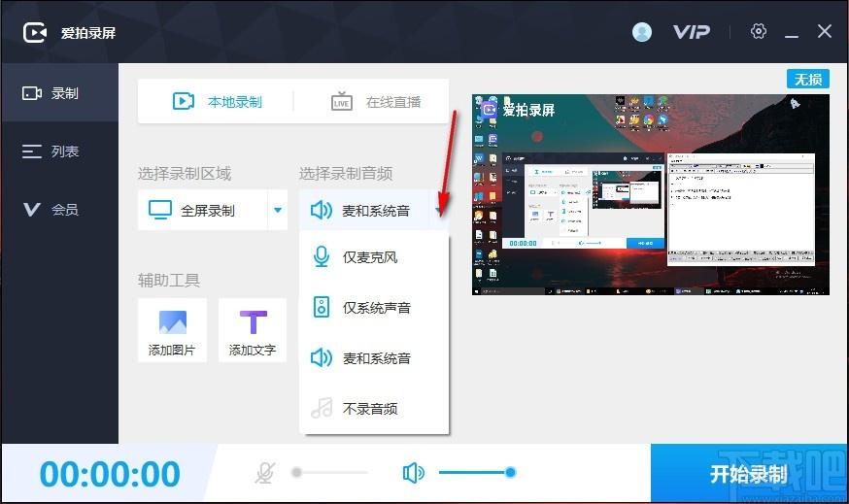Click the 无损 quality badge

coord(808,80)
